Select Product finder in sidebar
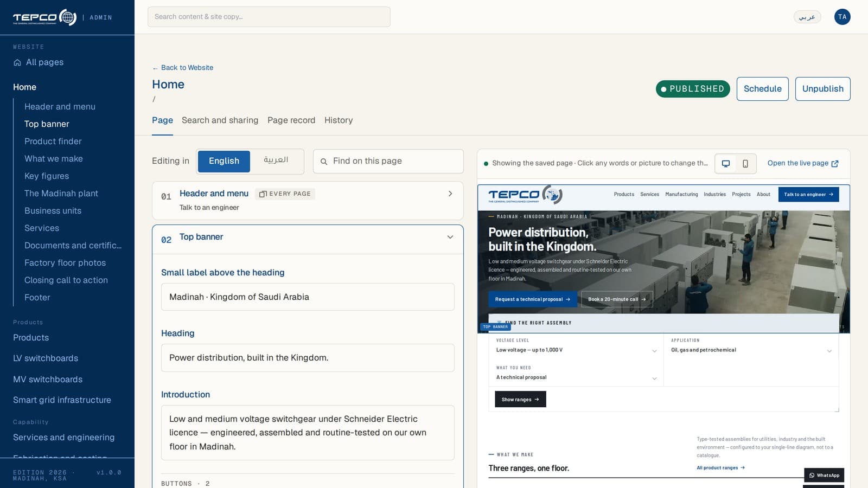The height and width of the screenshot is (488, 868). [x=53, y=142]
